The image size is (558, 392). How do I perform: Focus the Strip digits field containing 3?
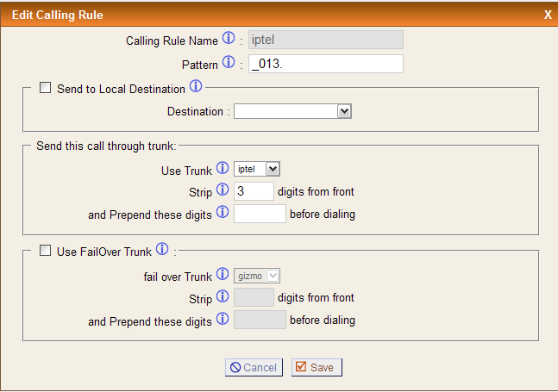point(254,191)
